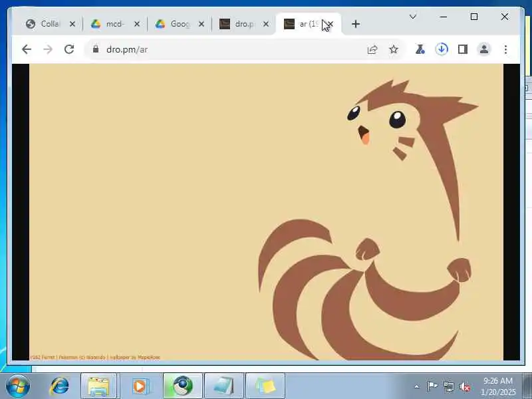The height and width of the screenshot is (399, 532).
Task: Toggle the browser side panel
Action: 463,49
